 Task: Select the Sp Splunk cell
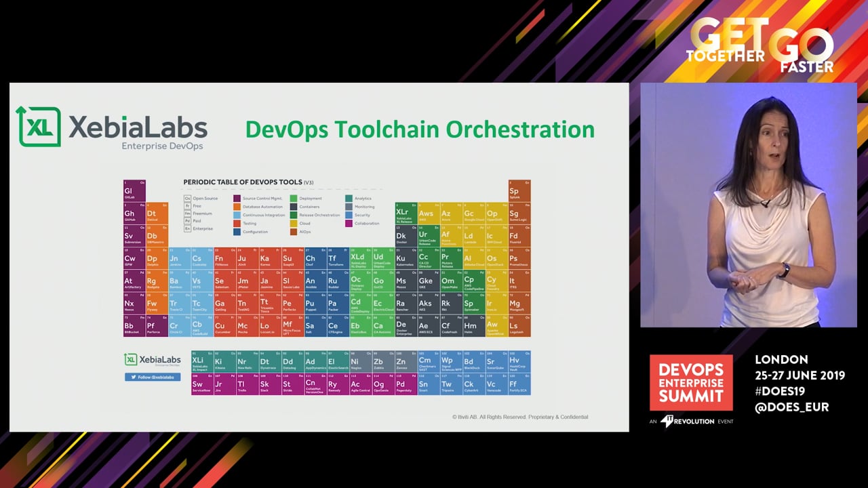coord(519,190)
